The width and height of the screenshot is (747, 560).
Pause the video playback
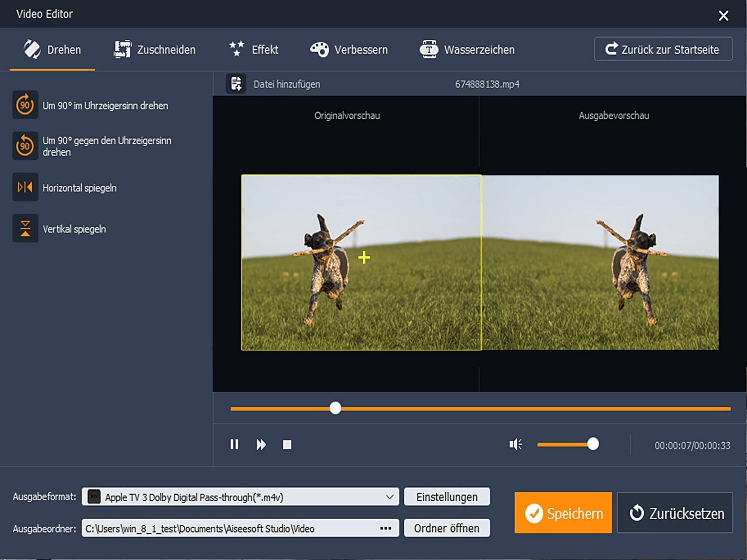click(x=234, y=444)
